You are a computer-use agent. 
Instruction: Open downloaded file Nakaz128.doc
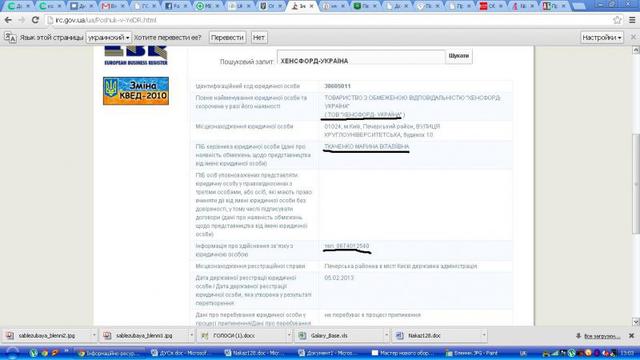coord(436,336)
